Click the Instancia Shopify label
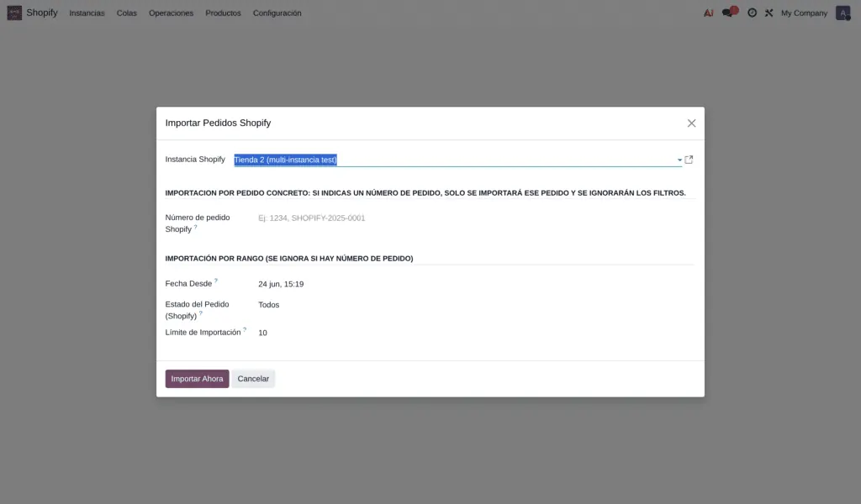 pyautogui.click(x=195, y=160)
